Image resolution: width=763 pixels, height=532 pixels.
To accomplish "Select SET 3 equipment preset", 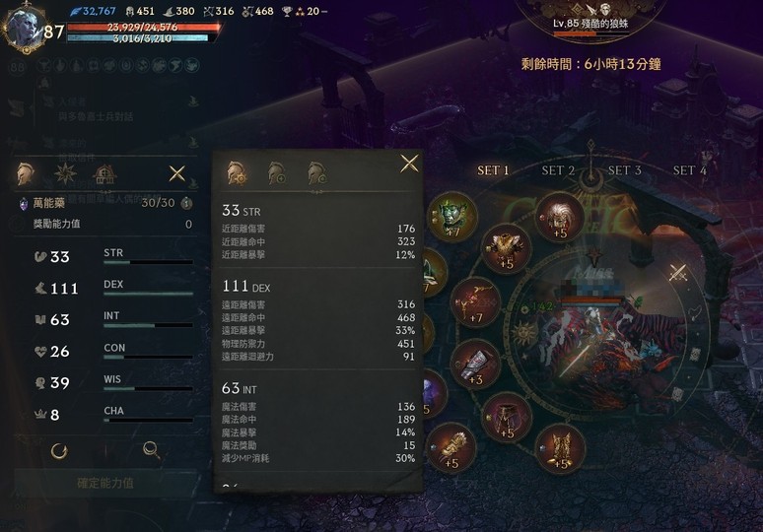I will point(624,170).
